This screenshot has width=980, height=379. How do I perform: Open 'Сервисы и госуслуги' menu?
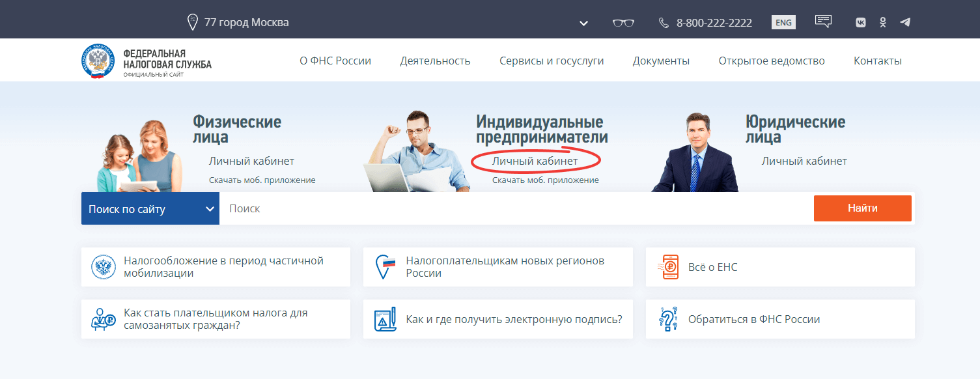tap(552, 61)
